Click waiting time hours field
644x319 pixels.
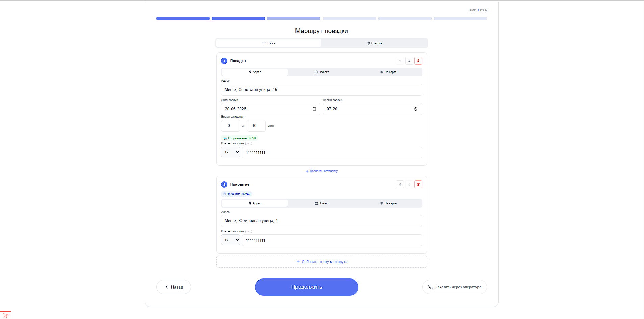[231, 126]
